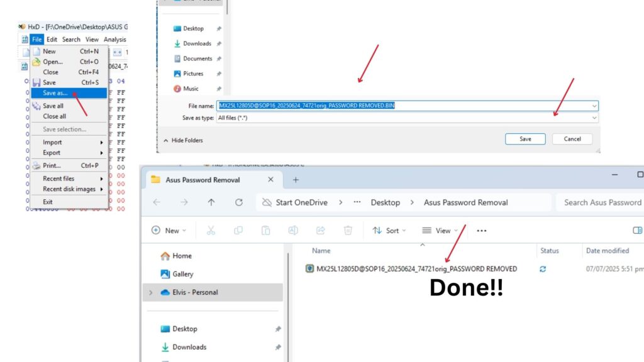644x362 pixels.
Task: Select Save as... in the File menu
Action: [x=69, y=93]
